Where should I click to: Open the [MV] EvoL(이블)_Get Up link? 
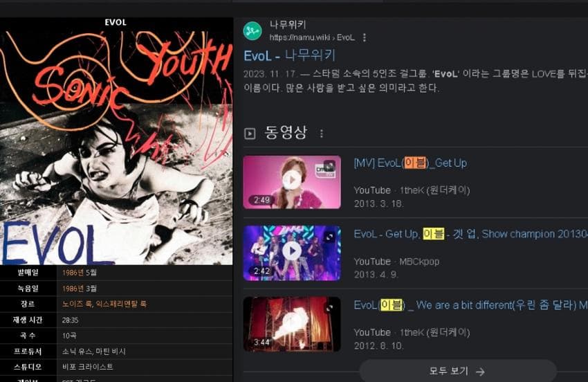pyautogui.click(x=410, y=163)
